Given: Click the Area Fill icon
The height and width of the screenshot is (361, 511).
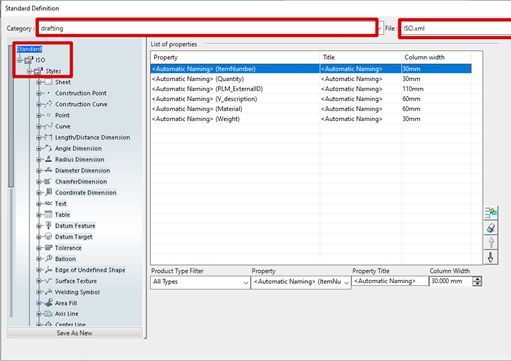Looking at the screenshot, I should [x=49, y=303].
